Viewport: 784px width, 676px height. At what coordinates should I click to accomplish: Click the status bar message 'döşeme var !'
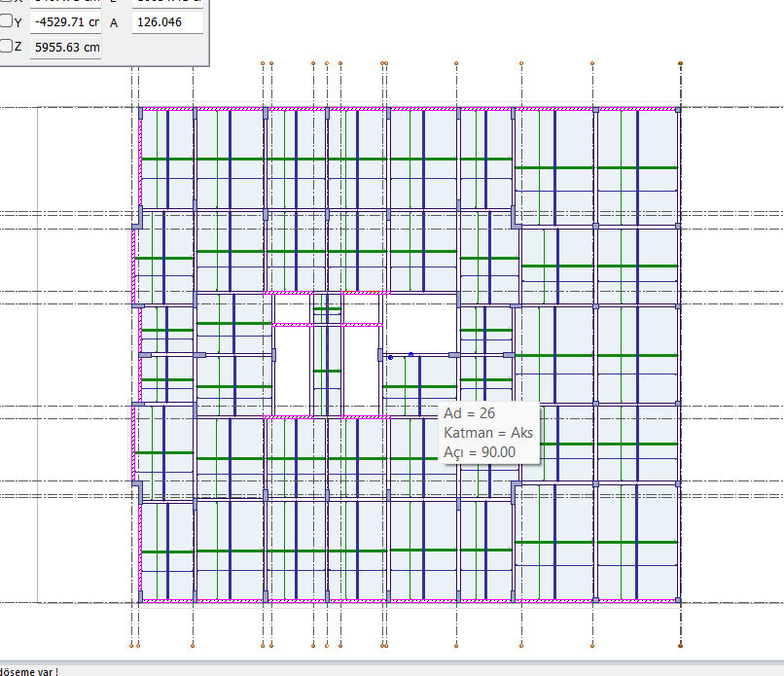pyautogui.click(x=29, y=671)
